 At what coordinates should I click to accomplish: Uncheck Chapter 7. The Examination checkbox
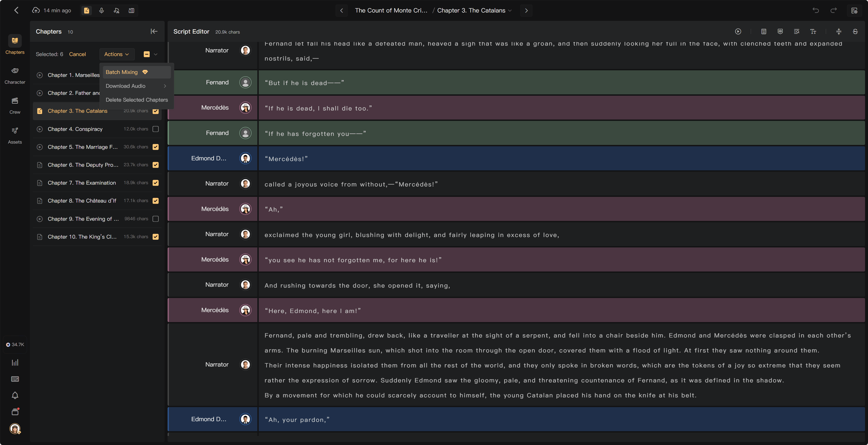pos(155,183)
